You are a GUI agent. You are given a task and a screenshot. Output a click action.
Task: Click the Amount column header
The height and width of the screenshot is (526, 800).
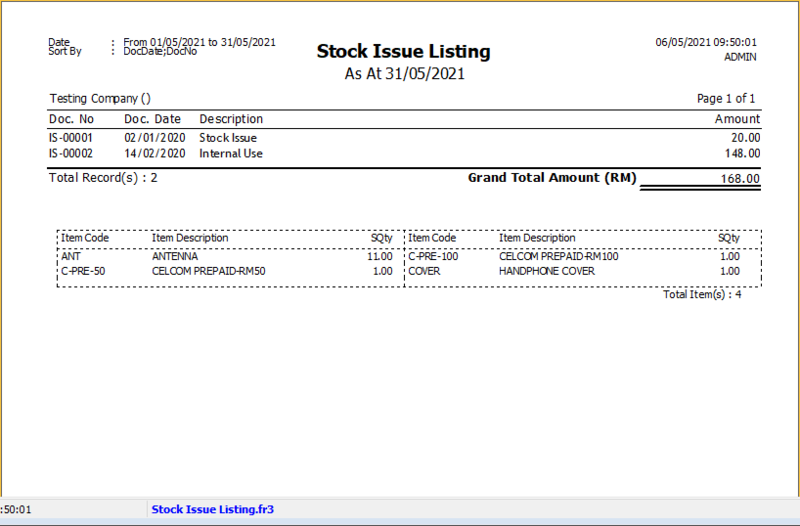737,119
